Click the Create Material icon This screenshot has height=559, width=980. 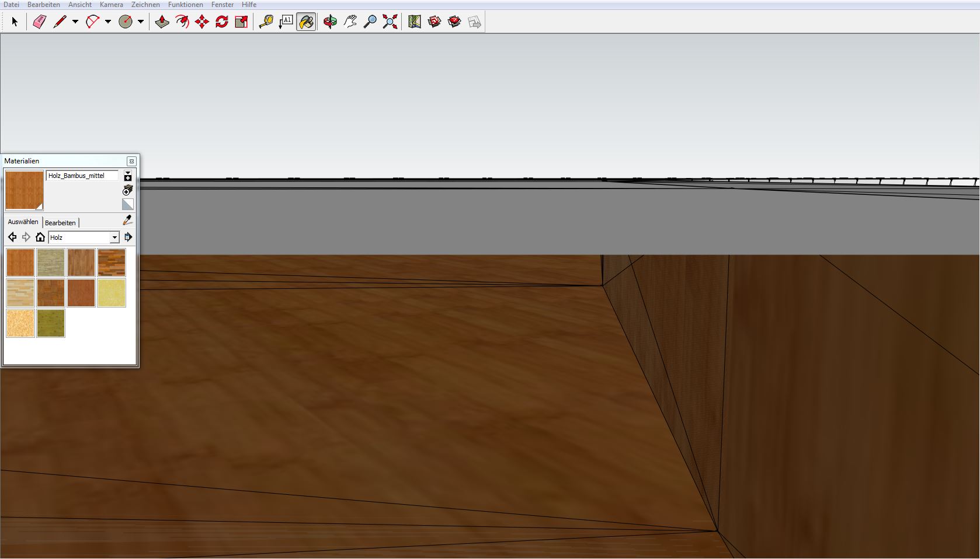[x=127, y=190]
